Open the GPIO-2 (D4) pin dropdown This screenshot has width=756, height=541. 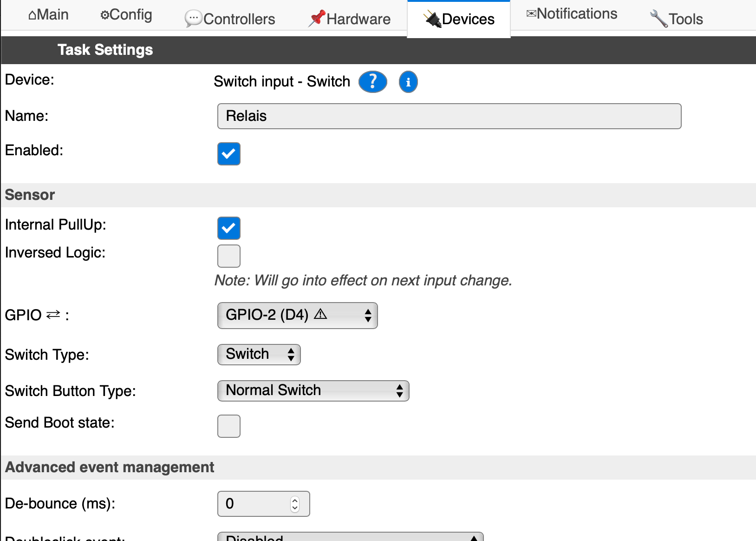pyautogui.click(x=298, y=316)
